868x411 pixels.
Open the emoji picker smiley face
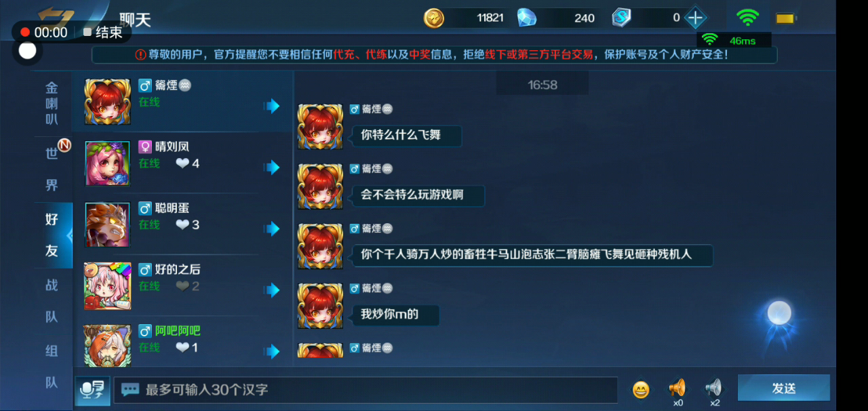(641, 389)
